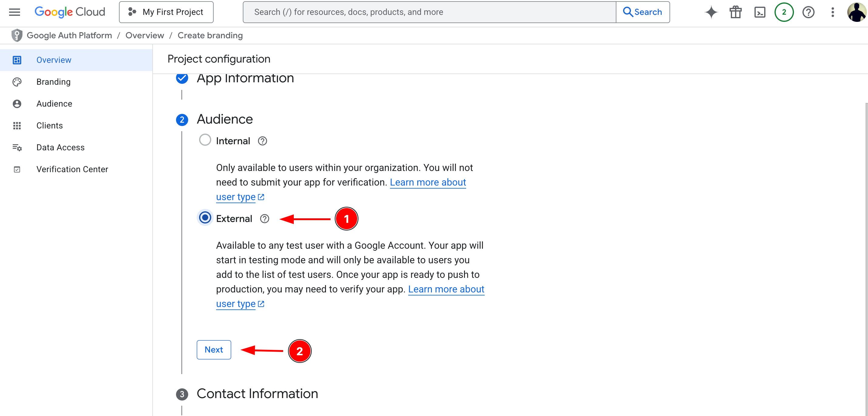868x416 pixels.
Task: Open the more options kebab menu
Action: (x=832, y=12)
